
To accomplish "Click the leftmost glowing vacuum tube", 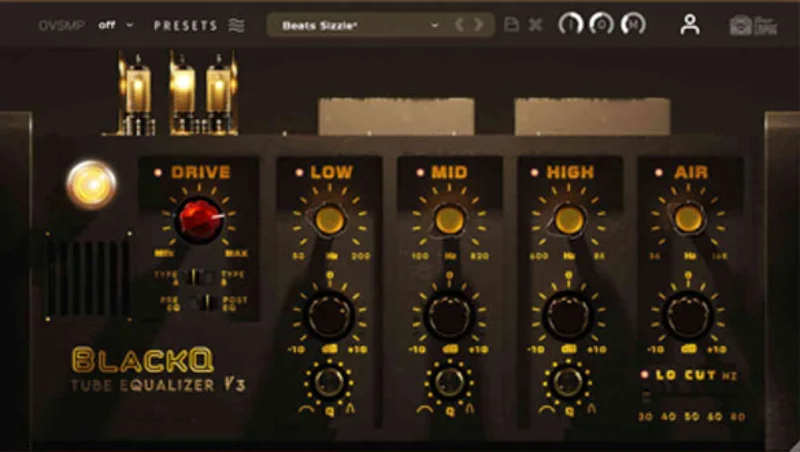I will click(137, 94).
